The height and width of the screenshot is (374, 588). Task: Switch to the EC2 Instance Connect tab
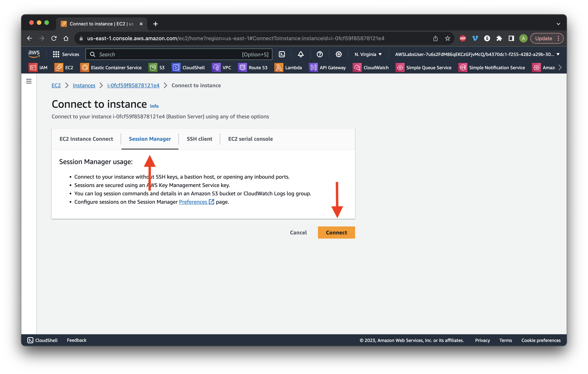click(x=86, y=139)
